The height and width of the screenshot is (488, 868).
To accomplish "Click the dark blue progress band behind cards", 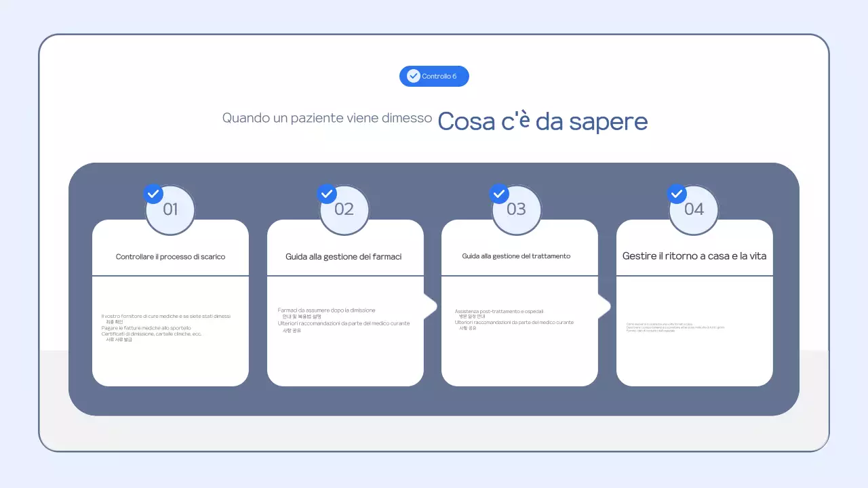I will coord(434,403).
